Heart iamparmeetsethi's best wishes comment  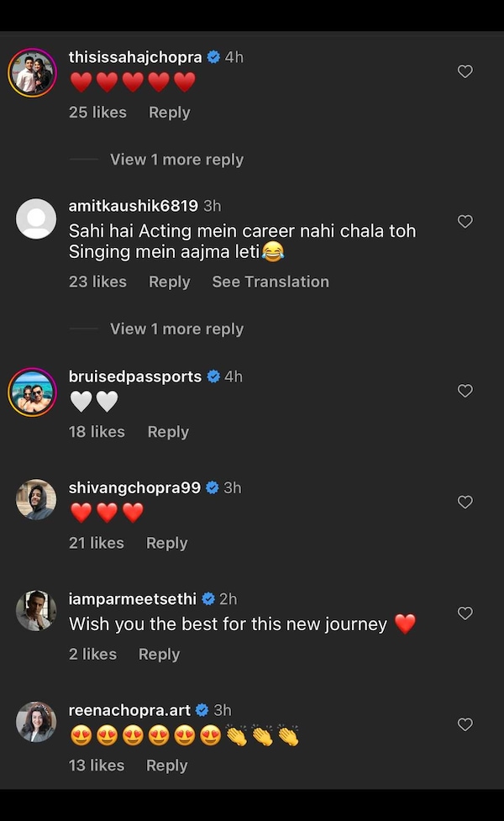click(465, 613)
